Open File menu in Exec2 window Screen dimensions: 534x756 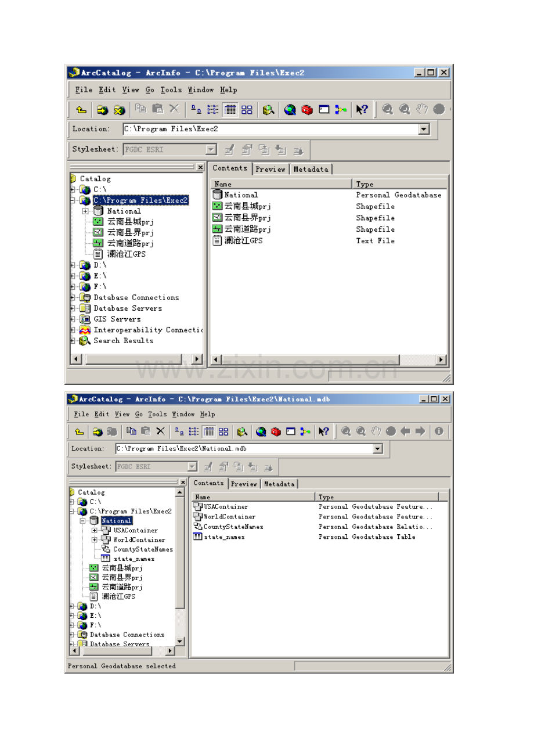[84, 90]
